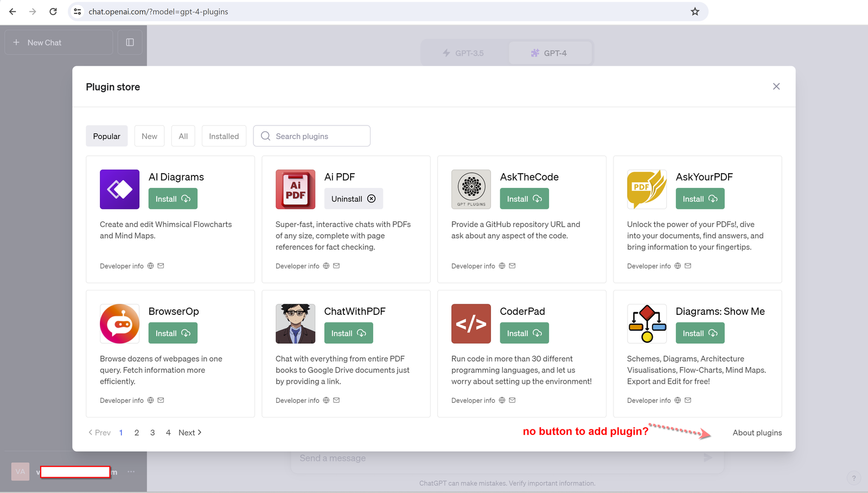Click the CoderPad code-bracket logo
The width and height of the screenshot is (868, 493).
(471, 324)
